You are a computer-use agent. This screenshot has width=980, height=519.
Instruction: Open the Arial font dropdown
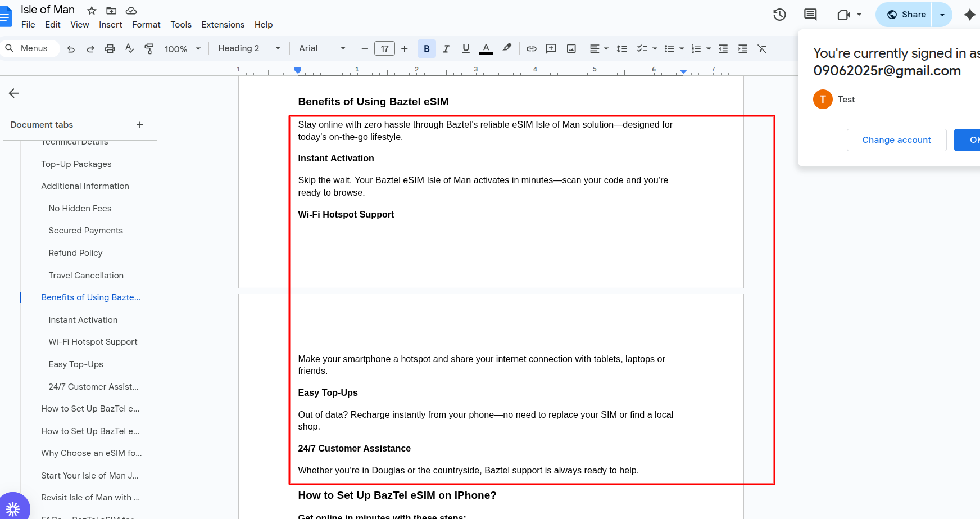coord(322,48)
